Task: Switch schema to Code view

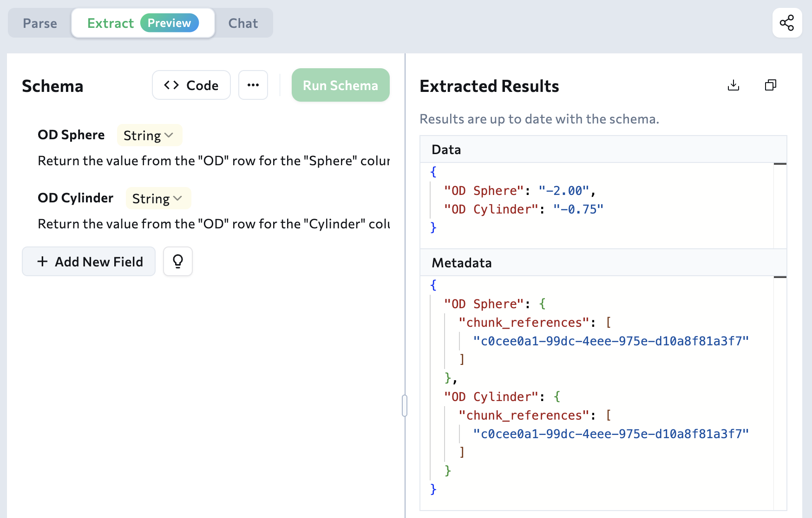Action: [191, 85]
